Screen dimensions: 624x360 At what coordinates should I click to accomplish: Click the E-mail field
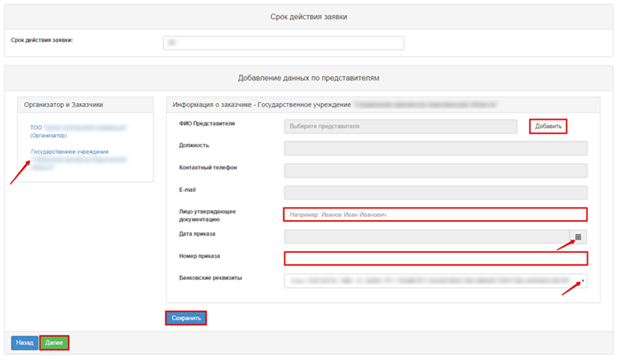(x=436, y=193)
